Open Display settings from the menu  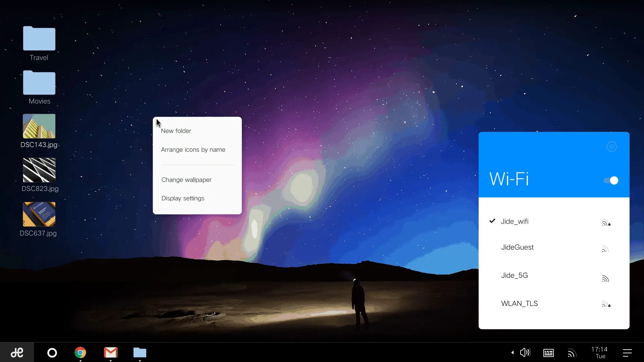(x=182, y=198)
